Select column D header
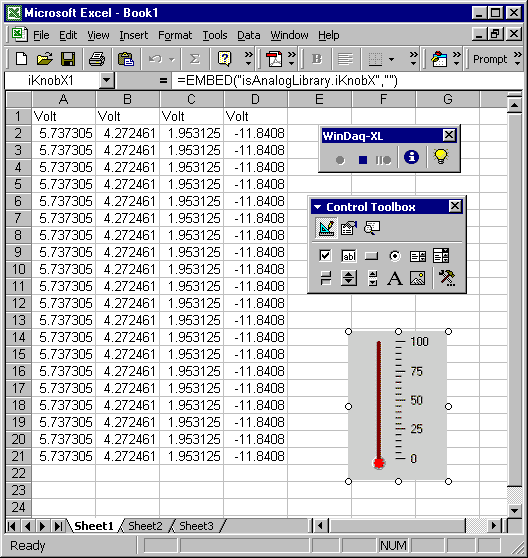The height and width of the screenshot is (558, 528). pos(255,99)
